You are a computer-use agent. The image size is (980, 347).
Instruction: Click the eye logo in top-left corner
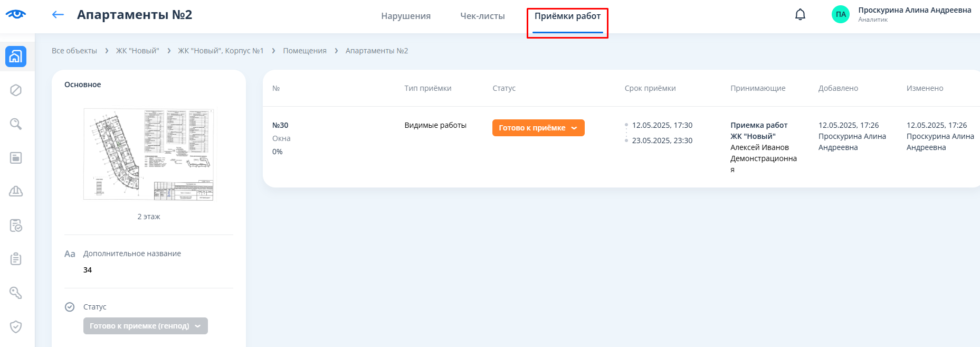(x=16, y=14)
